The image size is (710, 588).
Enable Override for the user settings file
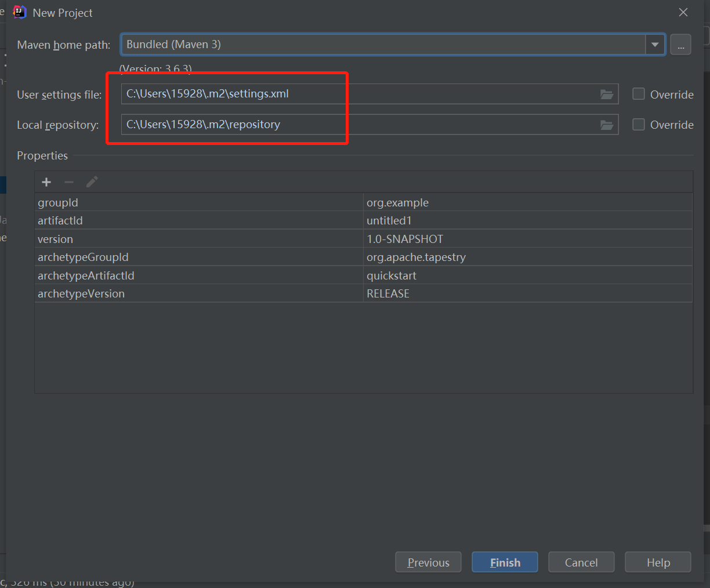click(x=638, y=93)
